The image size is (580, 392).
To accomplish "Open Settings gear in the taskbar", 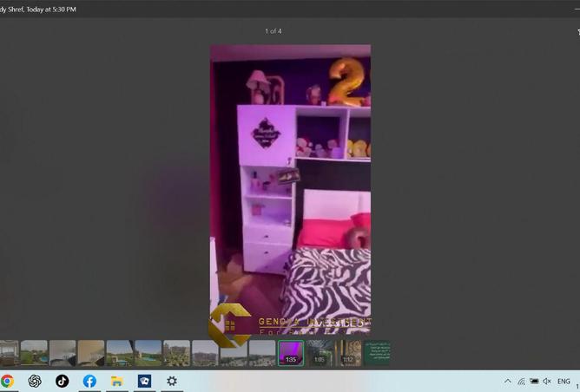I will [x=172, y=381].
